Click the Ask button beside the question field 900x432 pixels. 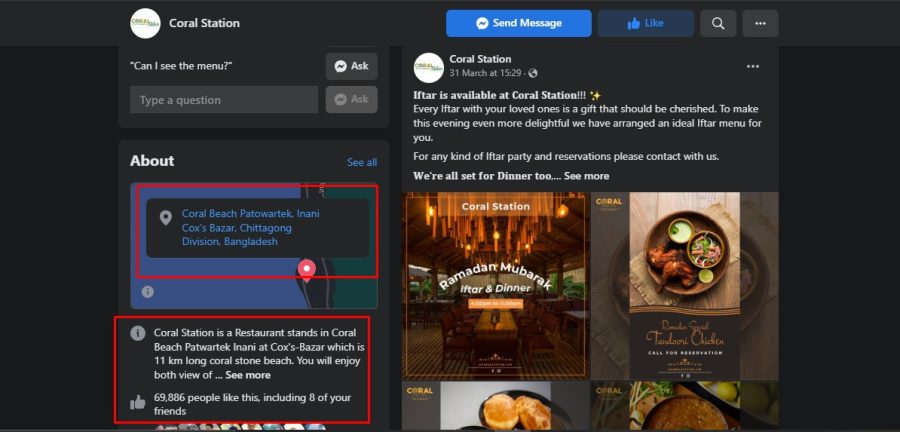pyautogui.click(x=351, y=99)
